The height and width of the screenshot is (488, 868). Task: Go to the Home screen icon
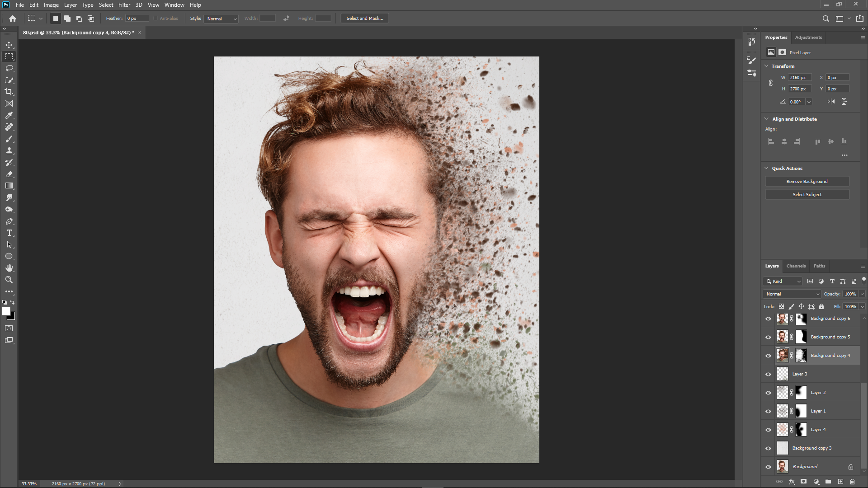click(x=13, y=19)
